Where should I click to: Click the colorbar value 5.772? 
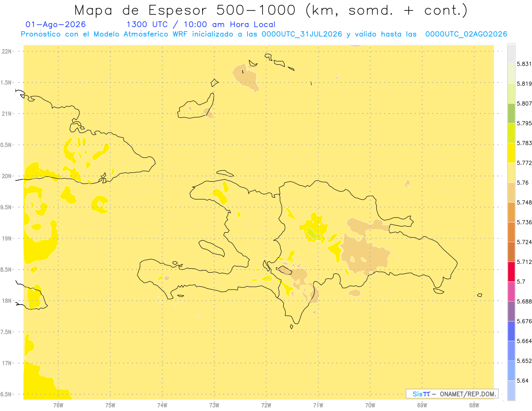pyautogui.click(x=524, y=163)
